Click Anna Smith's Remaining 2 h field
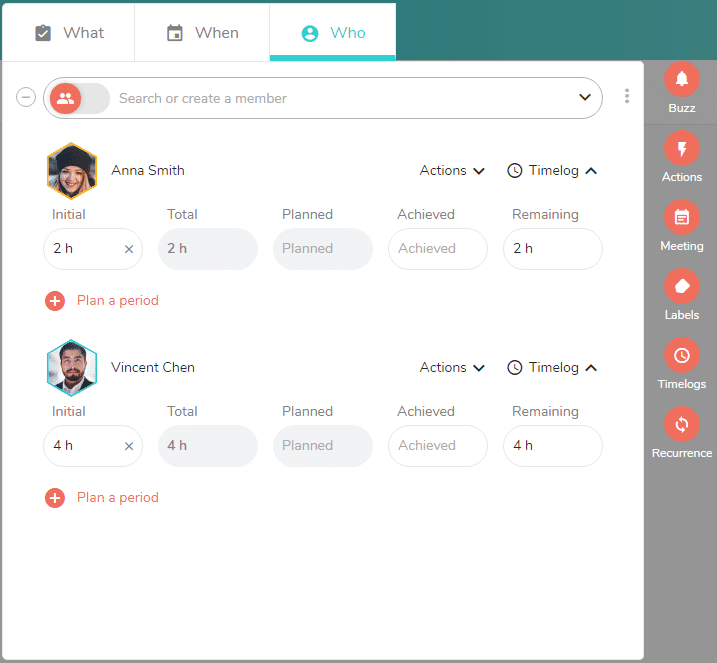The image size is (717, 663). 553,249
